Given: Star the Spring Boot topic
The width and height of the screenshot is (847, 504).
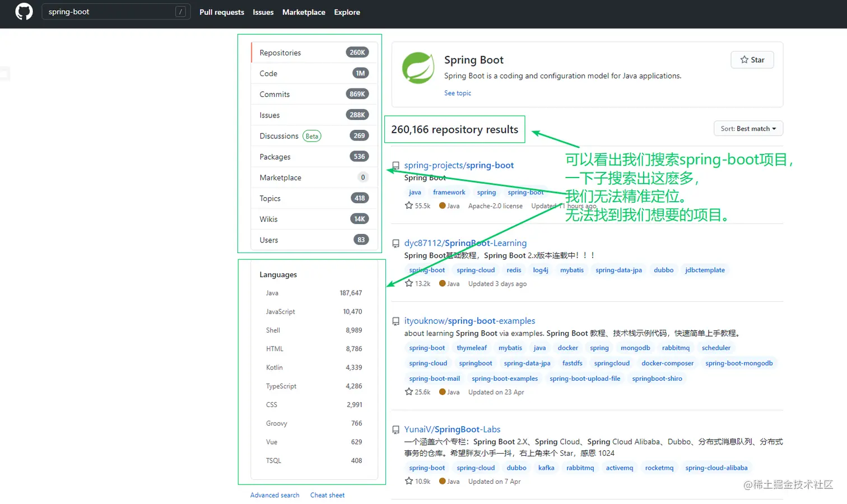Looking at the screenshot, I should (x=752, y=60).
